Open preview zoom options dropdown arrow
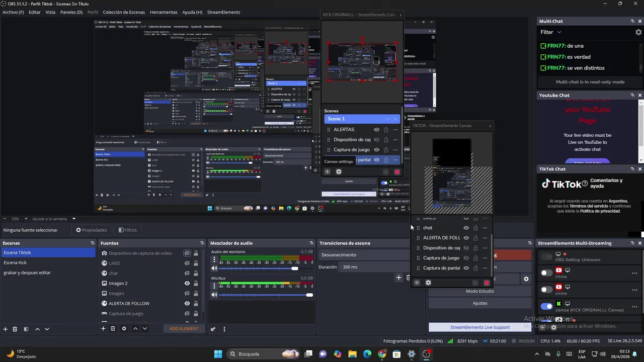This screenshot has width=644, height=362. click(73, 219)
